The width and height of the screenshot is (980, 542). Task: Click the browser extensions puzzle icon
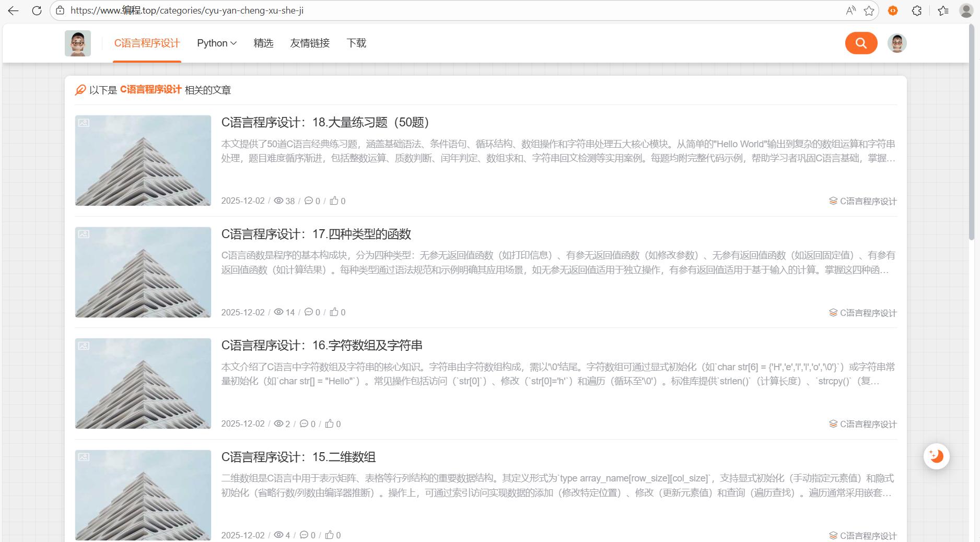(x=916, y=10)
